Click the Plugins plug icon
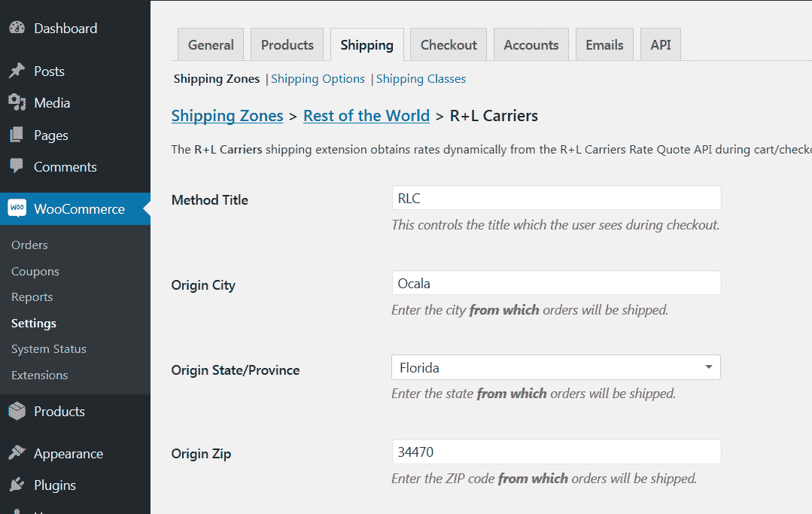 point(17,485)
